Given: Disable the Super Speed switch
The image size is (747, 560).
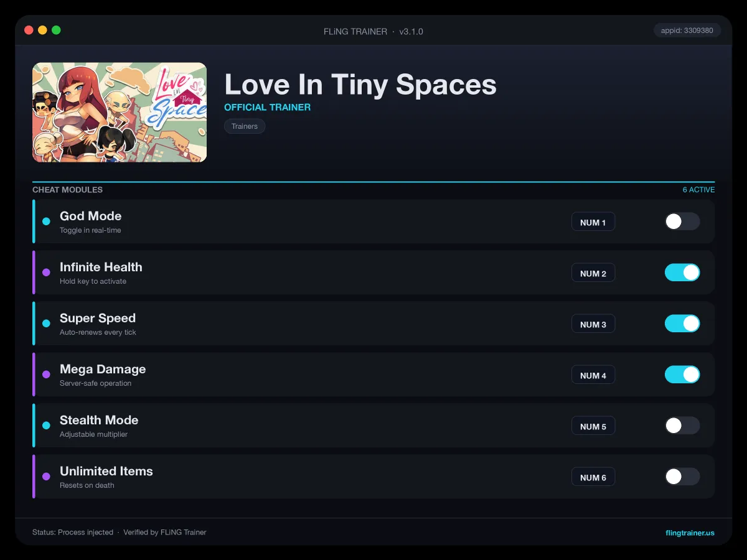Looking at the screenshot, I should coord(682,324).
